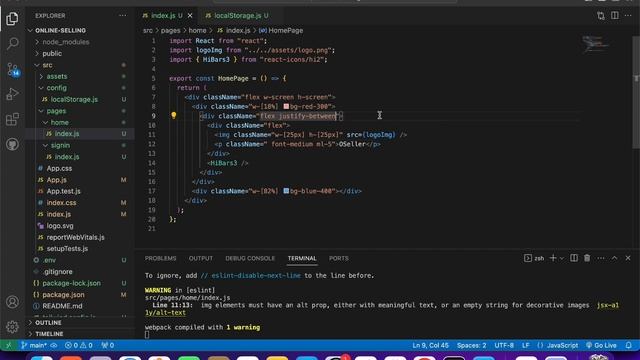Switch to the Ports panel tab
This screenshot has width=640, height=360.
point(339,258)
